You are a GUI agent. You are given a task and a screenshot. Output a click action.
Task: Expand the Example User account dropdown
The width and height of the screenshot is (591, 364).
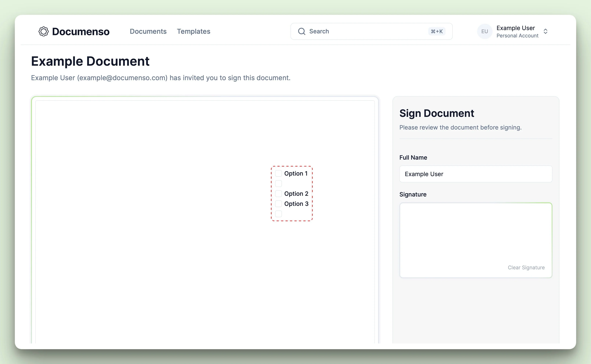546,31
